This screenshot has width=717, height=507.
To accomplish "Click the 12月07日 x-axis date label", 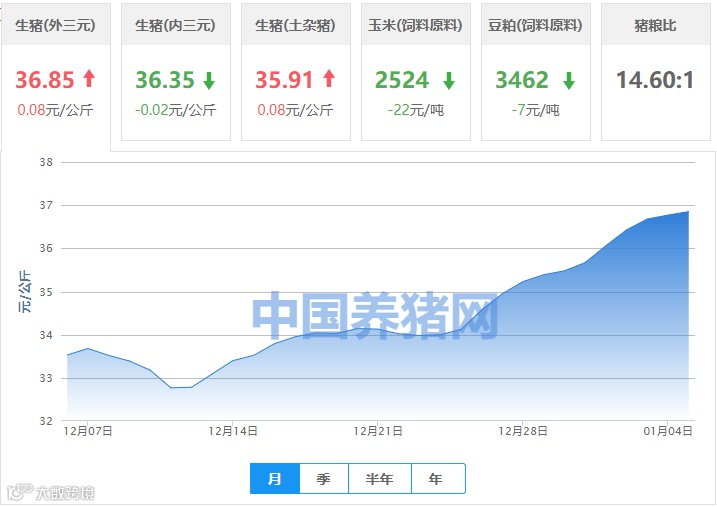I will tap(88, 431).
